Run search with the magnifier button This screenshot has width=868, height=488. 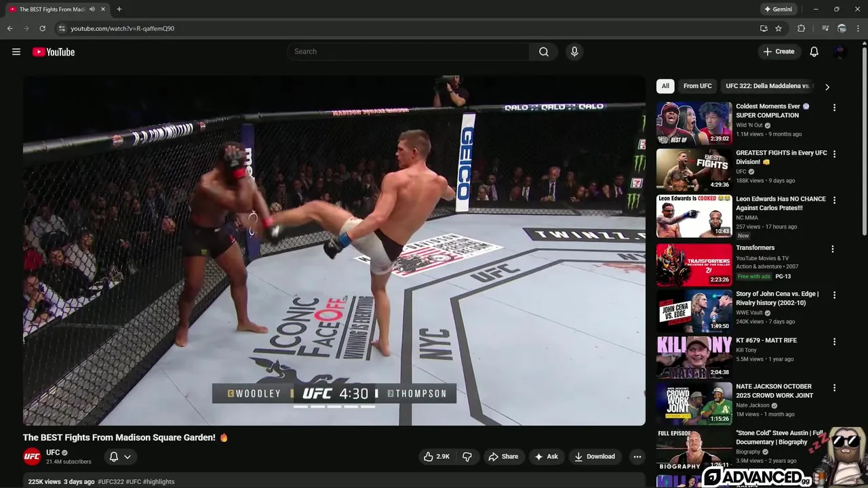point(544,52)
